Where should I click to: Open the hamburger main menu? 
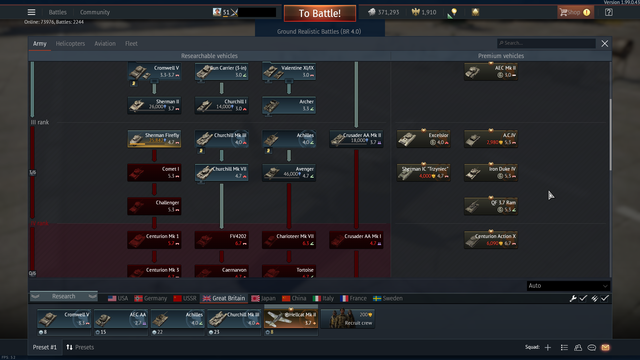click(x=31, y=12)
